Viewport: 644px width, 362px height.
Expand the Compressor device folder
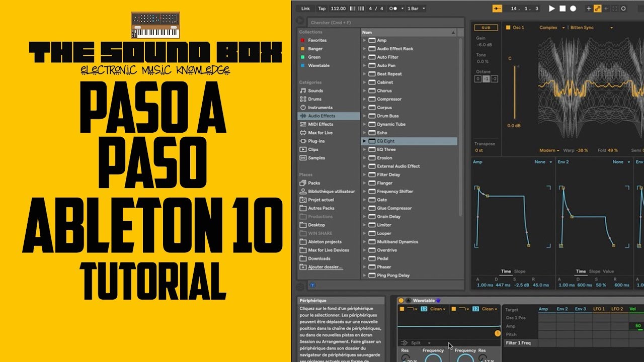pyautogui.click(x=365, y=99)
